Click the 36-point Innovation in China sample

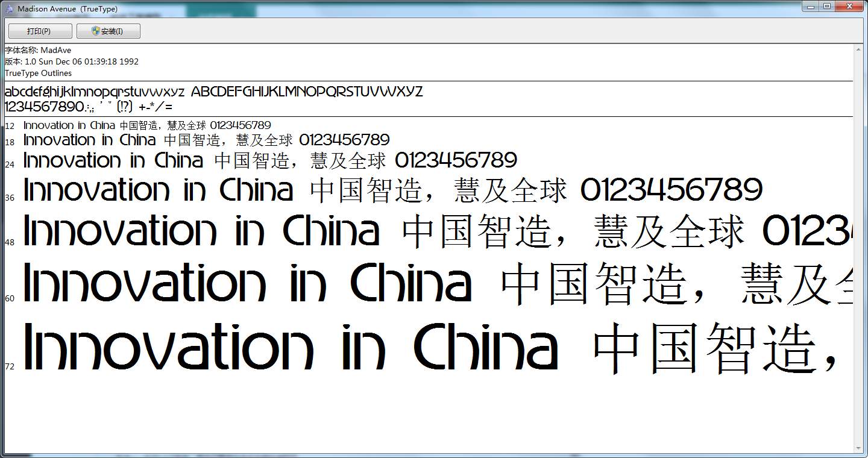pyautogui.click(x=393, y=190)
